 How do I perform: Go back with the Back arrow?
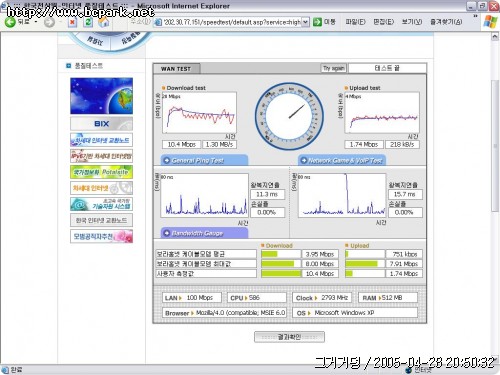(10, 22)
